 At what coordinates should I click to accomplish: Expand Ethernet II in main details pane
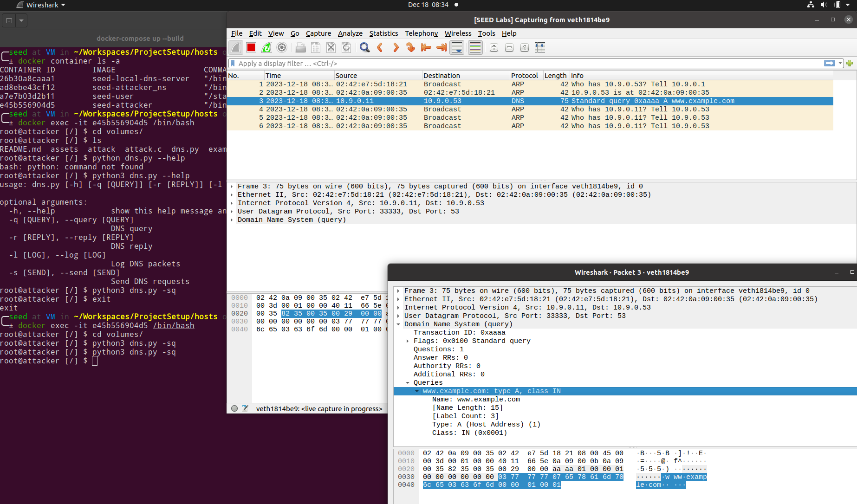coord(232,194)
